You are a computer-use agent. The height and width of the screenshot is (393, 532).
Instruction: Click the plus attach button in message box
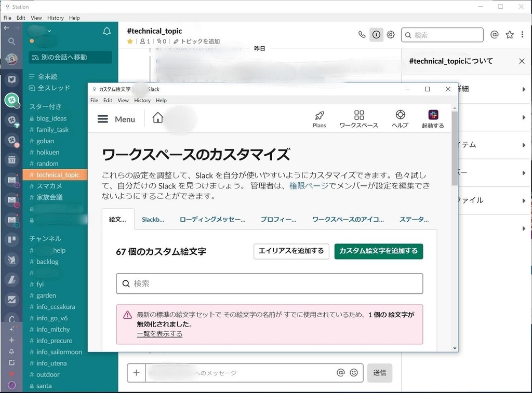tap(137, 373)
